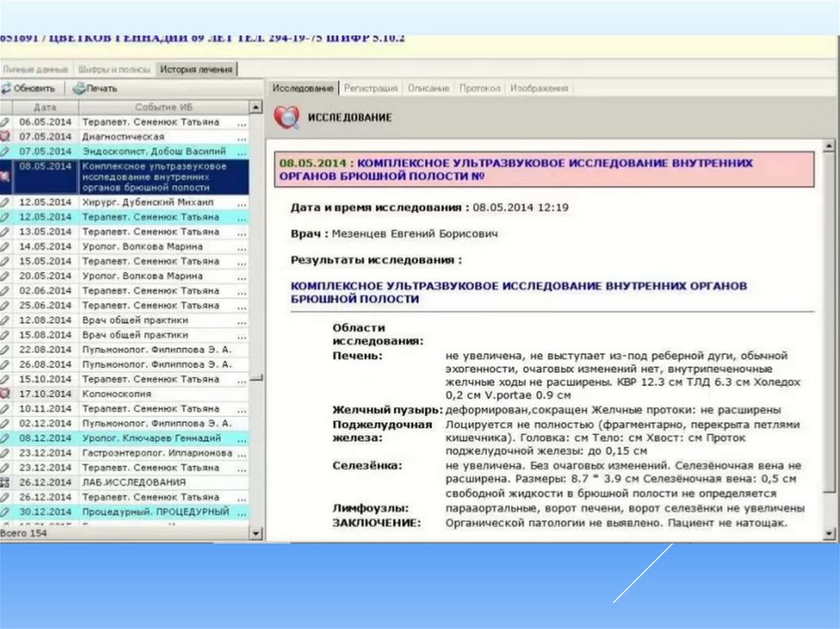Click the icon beside 17.10.2014 Колоноскопия
Viewport: 840px width, 629px height.
pos(5,394)
